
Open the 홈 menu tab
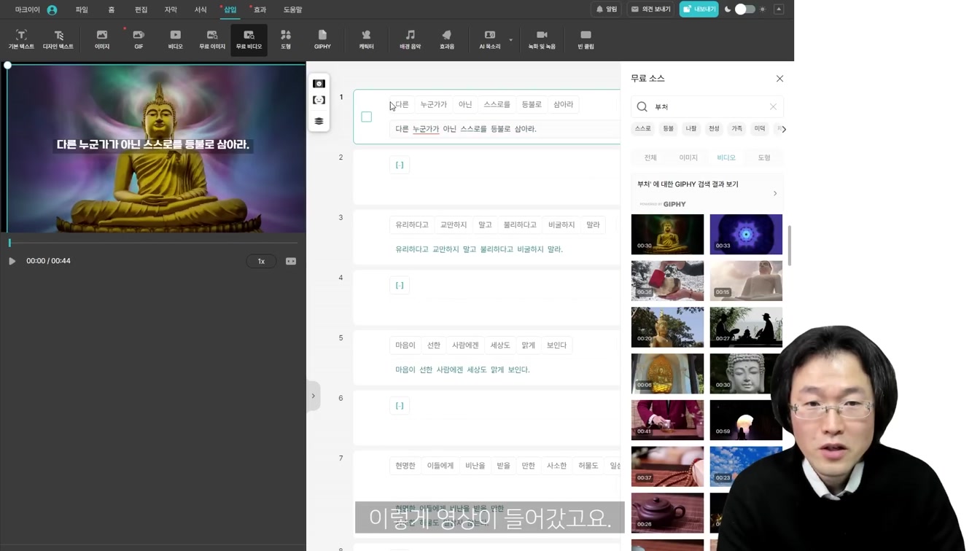click(112, 10)
